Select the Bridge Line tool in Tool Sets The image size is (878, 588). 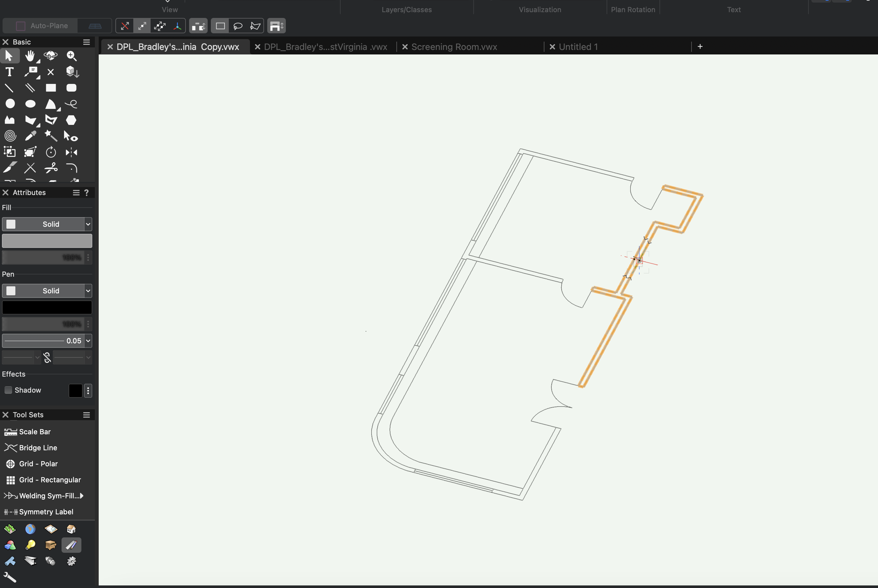tap(37, 447)
